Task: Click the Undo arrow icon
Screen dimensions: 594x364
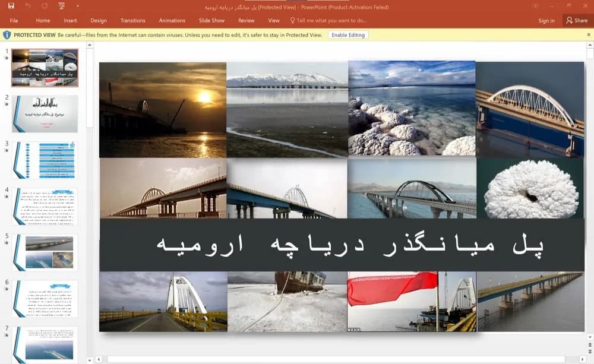Action: (x=28, y=6)
